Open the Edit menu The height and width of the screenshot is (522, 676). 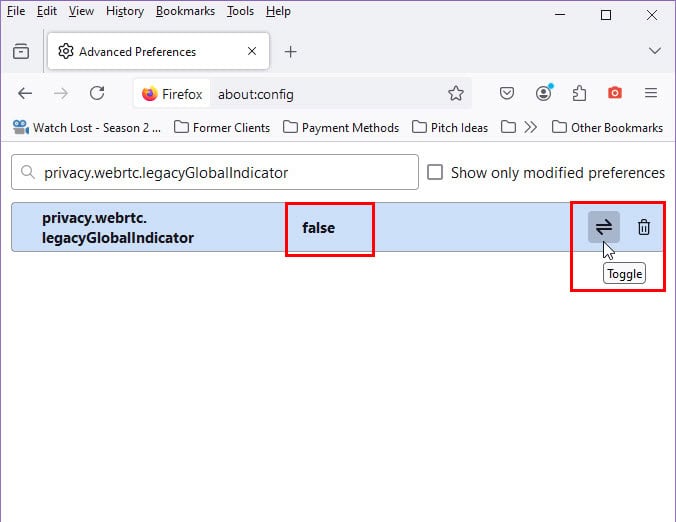[47, 11]
